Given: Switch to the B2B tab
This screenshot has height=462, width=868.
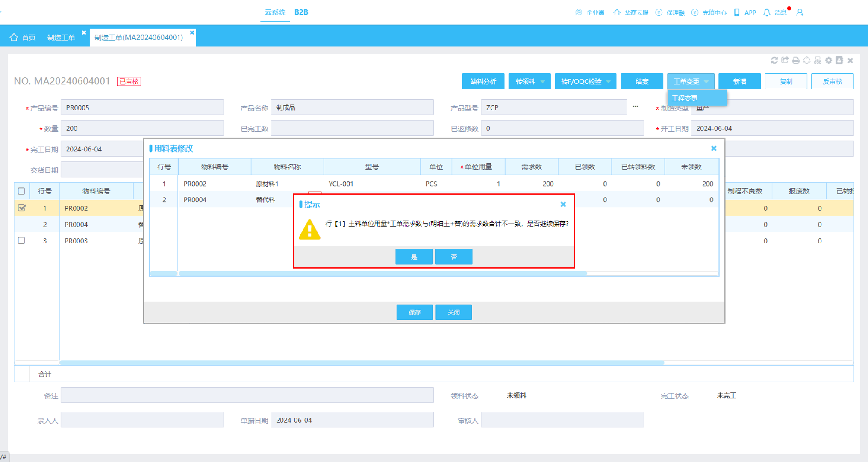Looking at the screenshot, I should coord(301,12).
